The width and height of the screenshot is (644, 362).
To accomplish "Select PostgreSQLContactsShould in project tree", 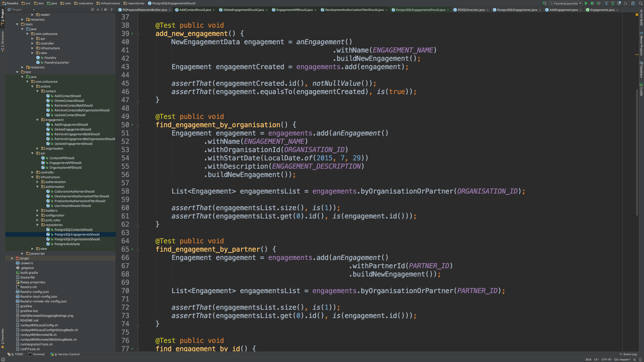I will pyautogui.click(x=73, y=230).
